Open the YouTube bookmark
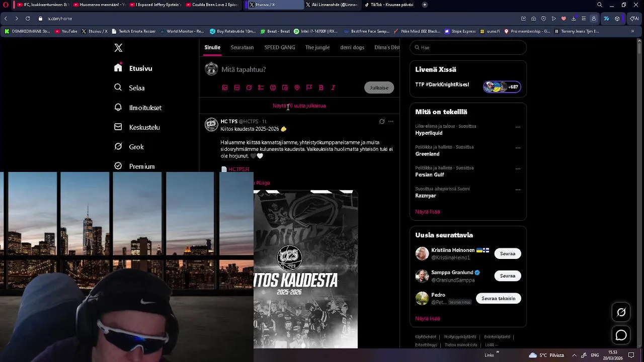The width and height of the screenshot is (644, 362). (x=66, y=31)
